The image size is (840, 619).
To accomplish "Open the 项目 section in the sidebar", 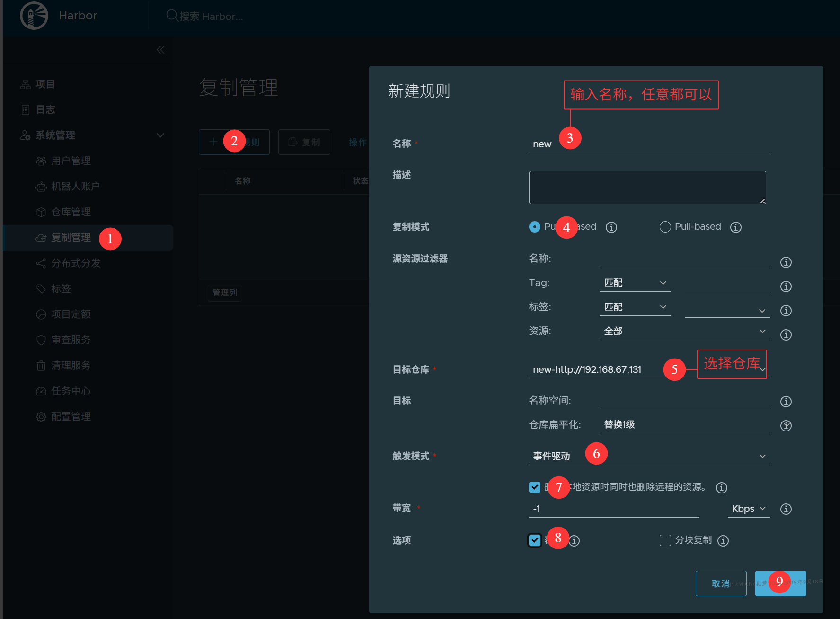I will 45,84.
